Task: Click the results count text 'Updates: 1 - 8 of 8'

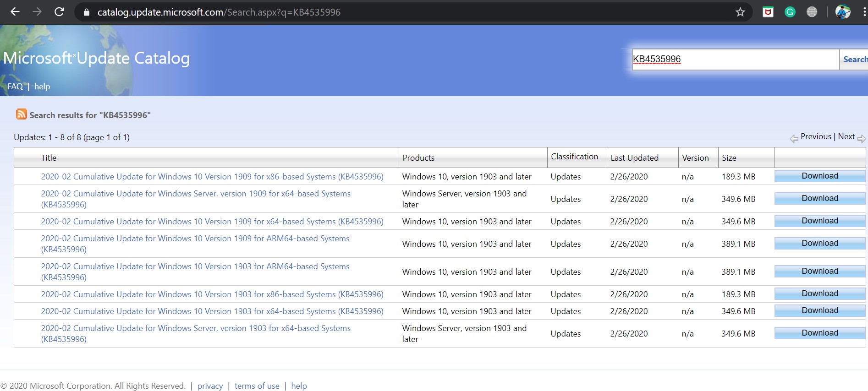Action: click(x=71, y=137)
